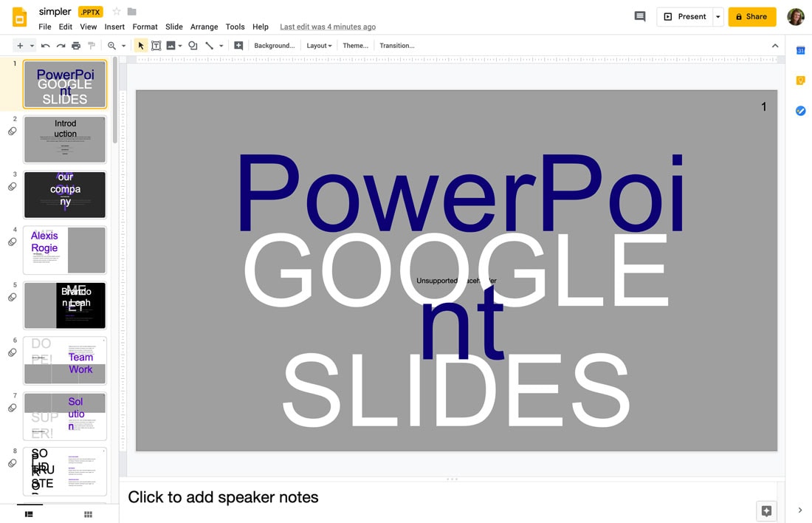This screenshot has width=812, height=523.
Task: Add a new slide with plus icon
Action: pos(20,46)
